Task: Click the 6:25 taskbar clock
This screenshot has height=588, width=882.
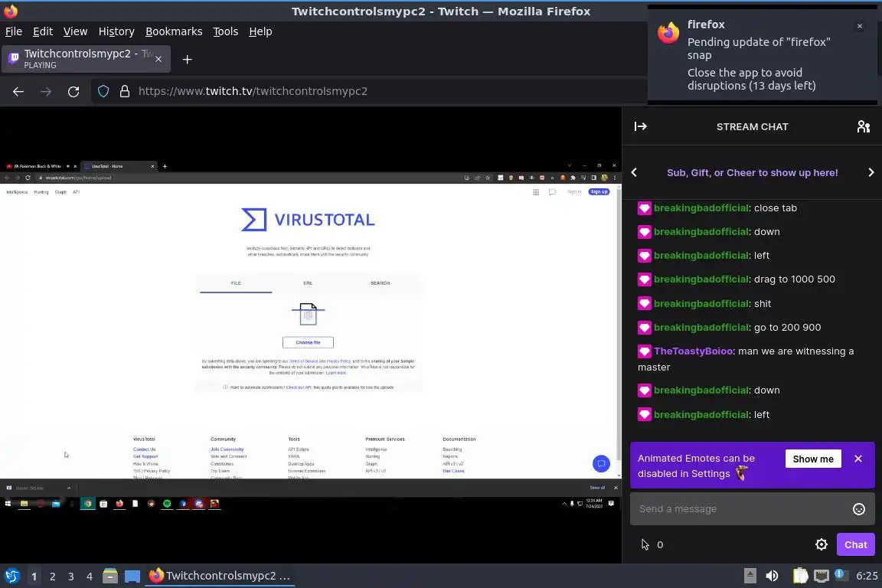Action: point(866,576)
